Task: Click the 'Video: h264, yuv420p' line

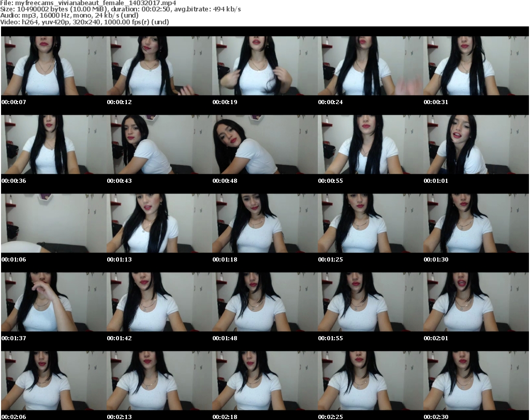Action: coord(84,22)
